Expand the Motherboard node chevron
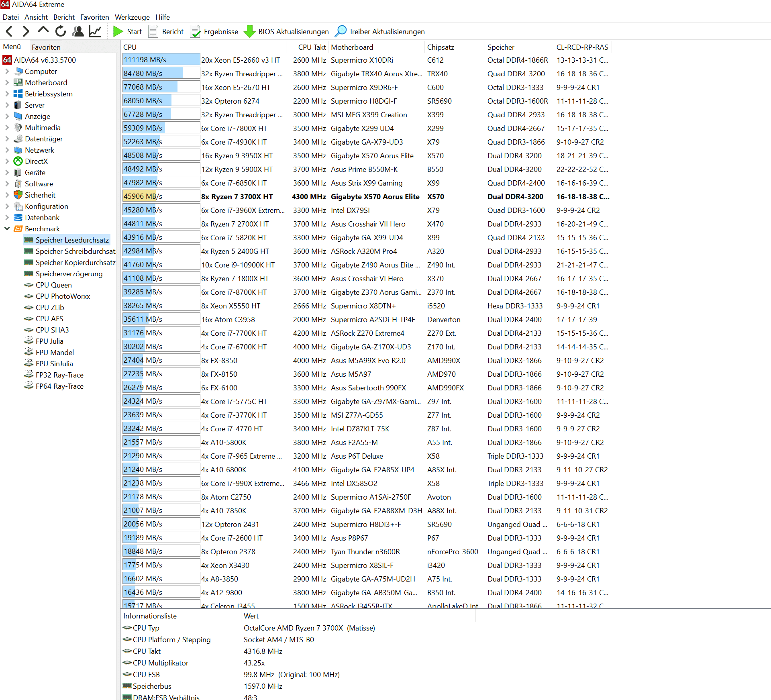 pyautogui.click(x=7, y=83)
